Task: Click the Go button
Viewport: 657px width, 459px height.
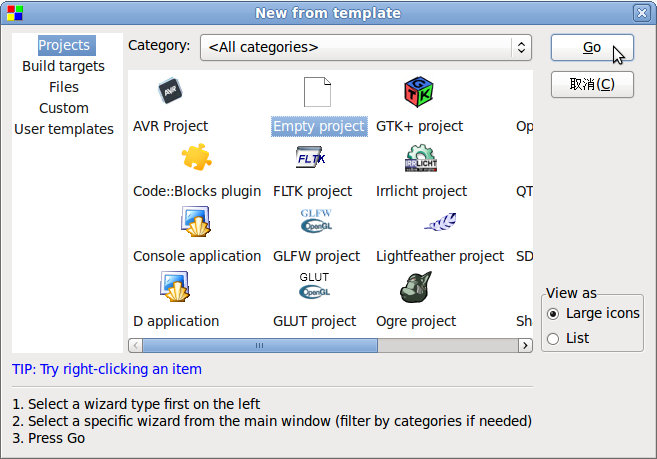Action: coord(592,47)
